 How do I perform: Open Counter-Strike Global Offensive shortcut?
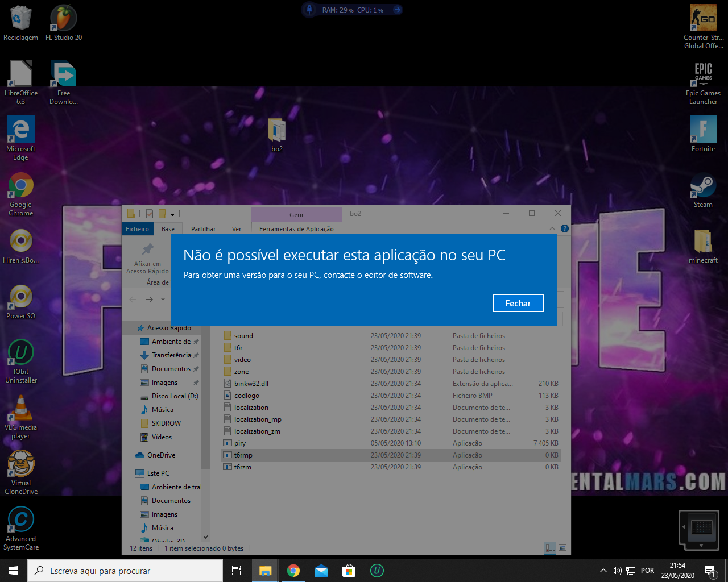(x=704, y=27)
